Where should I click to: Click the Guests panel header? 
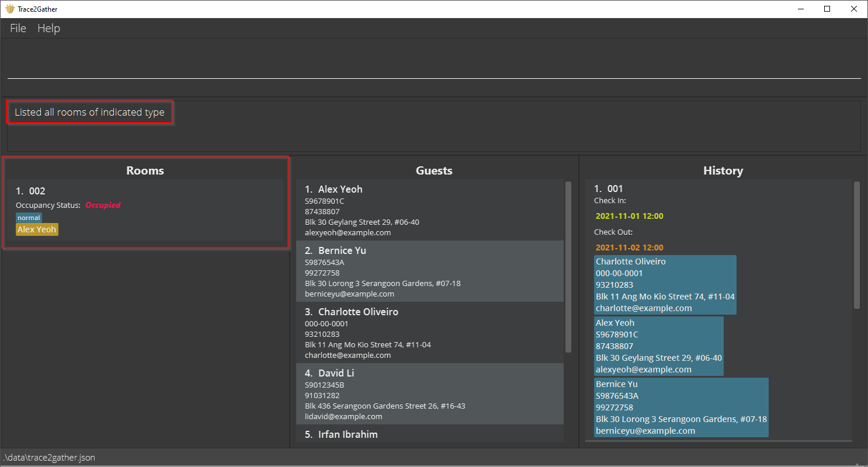click(434, 170)
